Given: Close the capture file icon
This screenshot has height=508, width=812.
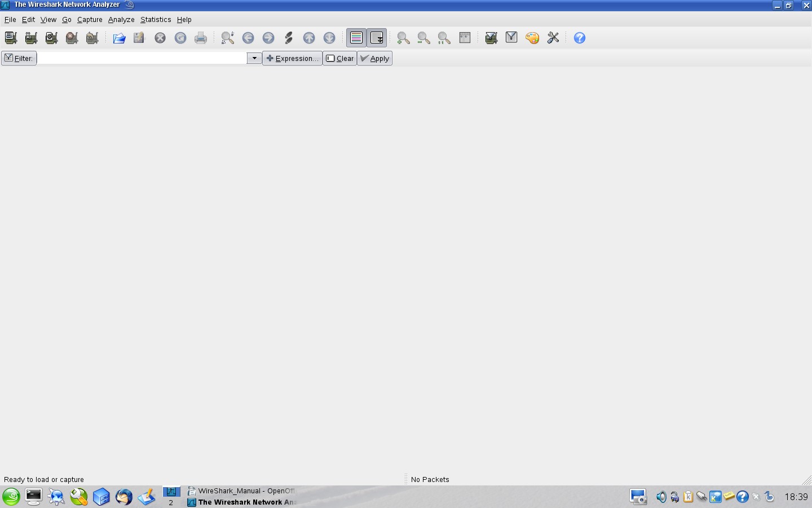Looking at the screenshot, I should (160, 38).
